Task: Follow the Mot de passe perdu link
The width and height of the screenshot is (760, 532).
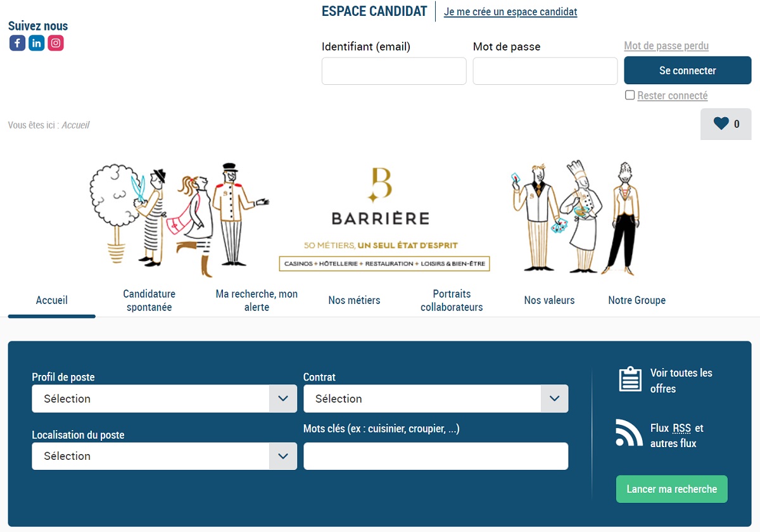Action: pos(666,46)
